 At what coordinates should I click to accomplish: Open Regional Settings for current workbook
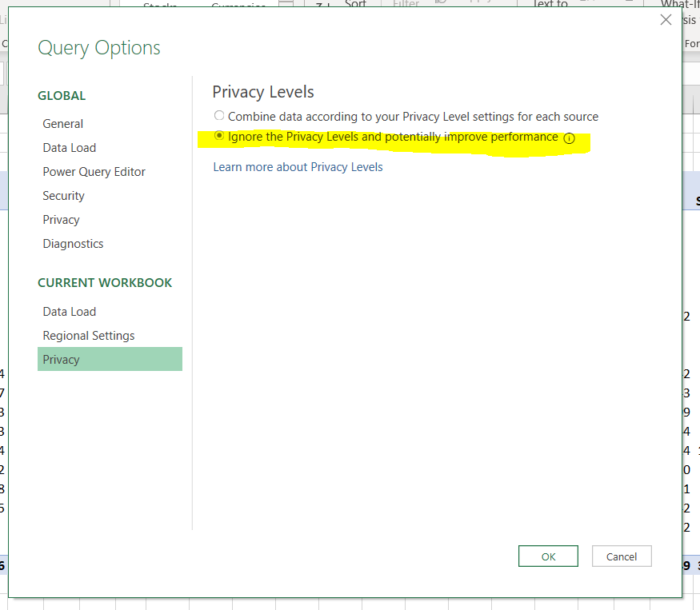pyautogui.click(x=89, y=336)
